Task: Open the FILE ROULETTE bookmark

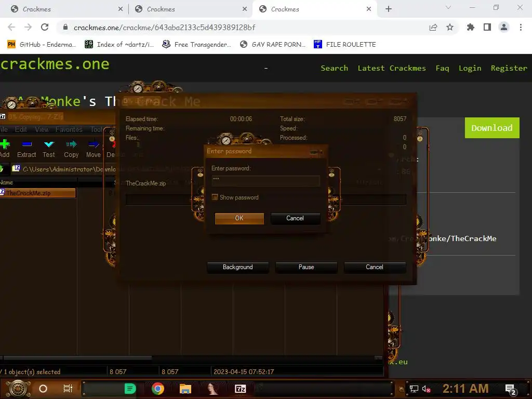Action: 345,45
